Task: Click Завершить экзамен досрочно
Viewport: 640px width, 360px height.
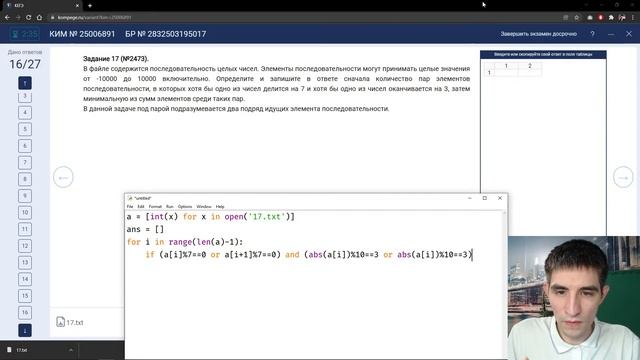Action: click(x=539, y=34)
